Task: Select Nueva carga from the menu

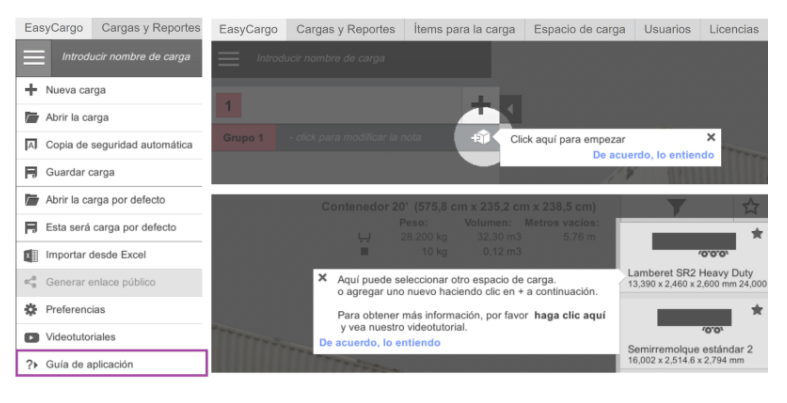Action: click(75, 90)
